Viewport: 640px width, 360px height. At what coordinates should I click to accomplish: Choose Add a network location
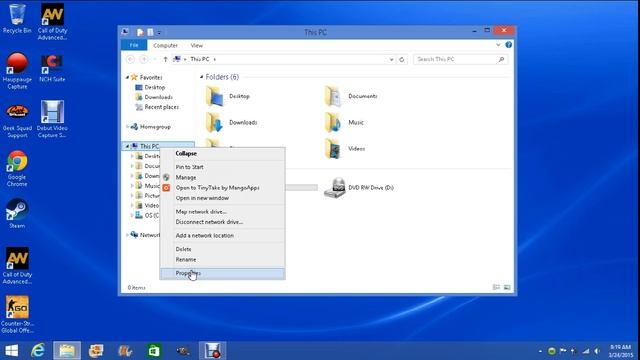tap(222, 236)
